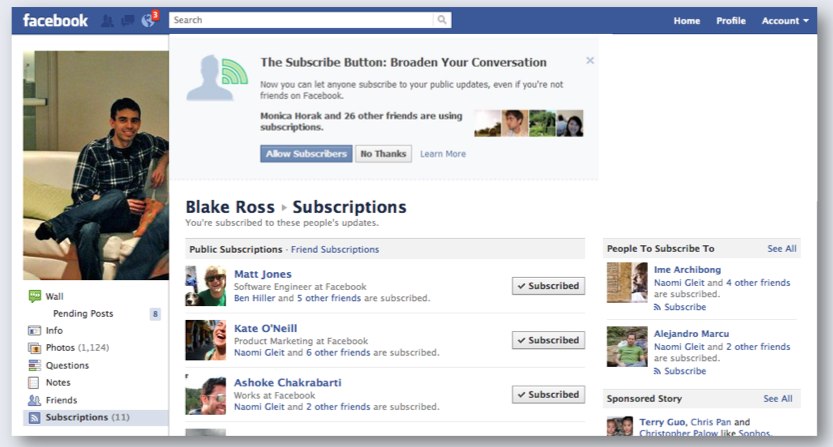Open Ben Hiller link under Matt Jones

[254, 298]
